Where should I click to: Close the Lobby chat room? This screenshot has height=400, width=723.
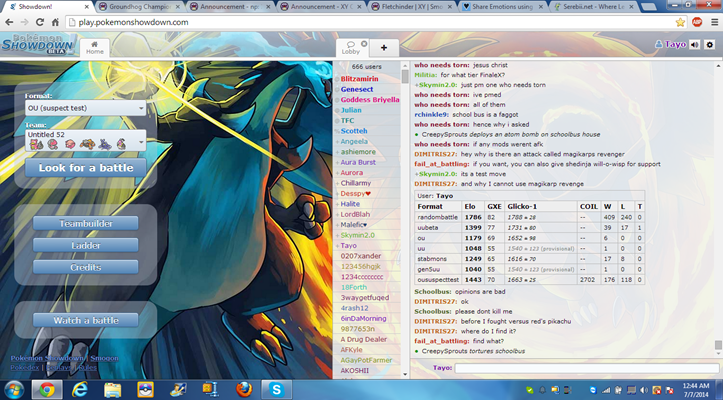coord(364,43)
